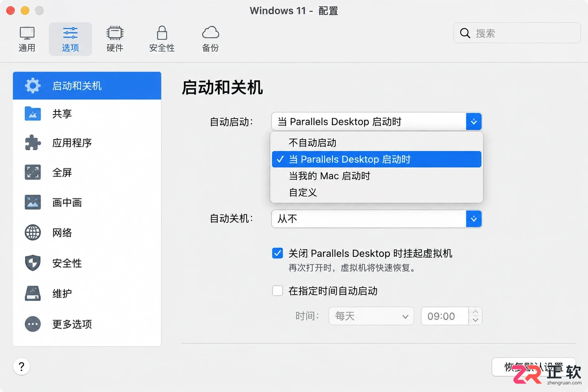The image size is (588, 392).
Task: Click the 应用程序 puzzle piece icon
Action: click(x=33, y=143)
